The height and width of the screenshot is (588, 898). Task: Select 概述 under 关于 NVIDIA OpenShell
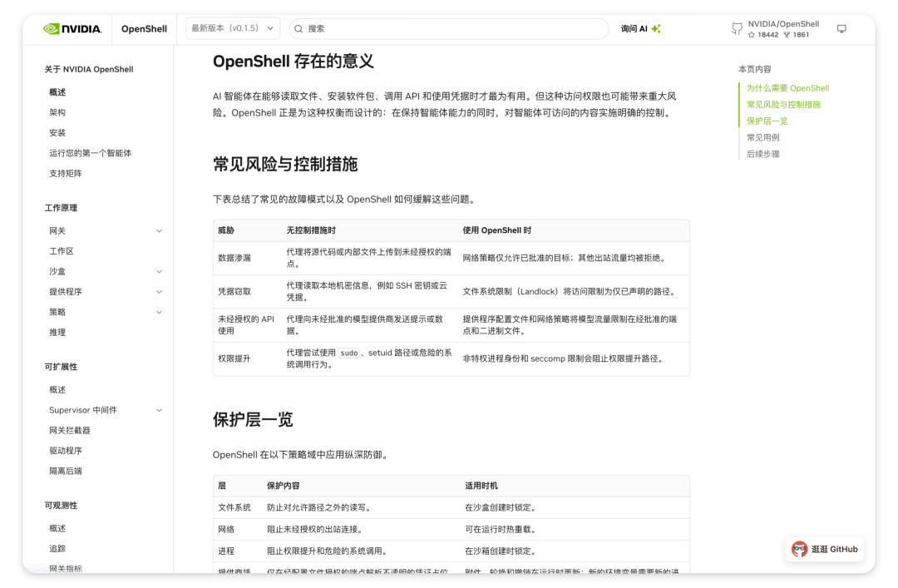(57, 92)
